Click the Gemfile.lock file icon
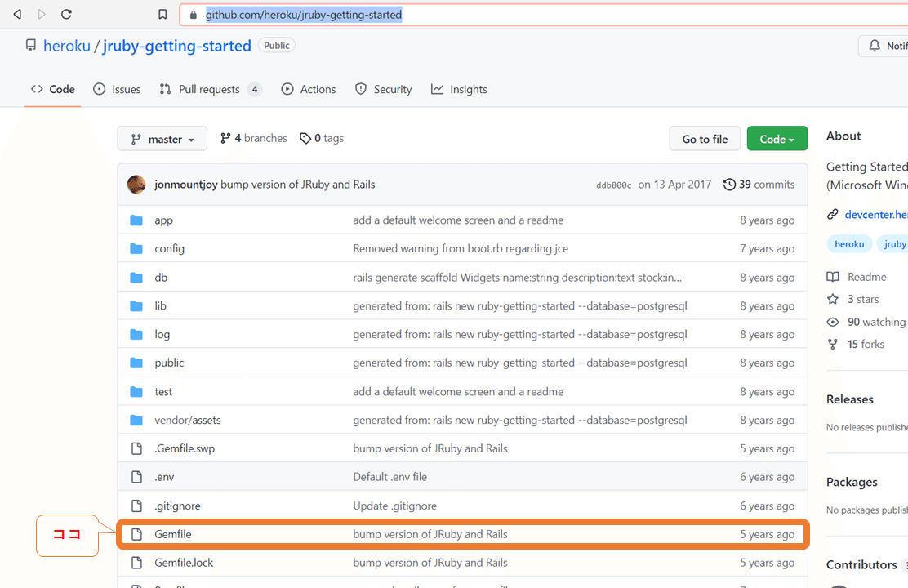Screen dimensions: 908x588 click(x=136, y=563)
